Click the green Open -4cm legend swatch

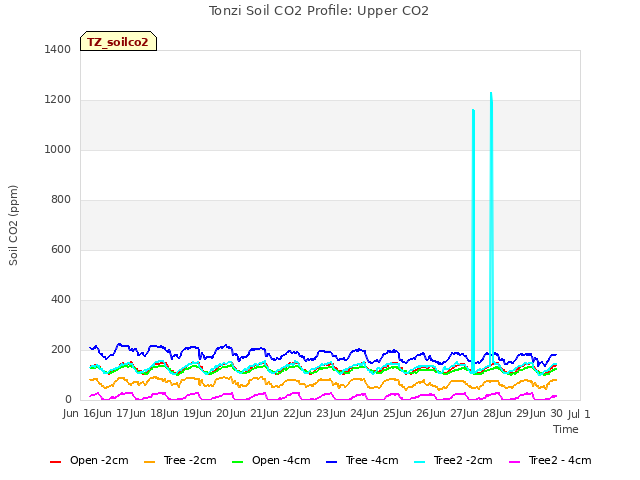tap(237, 462)
